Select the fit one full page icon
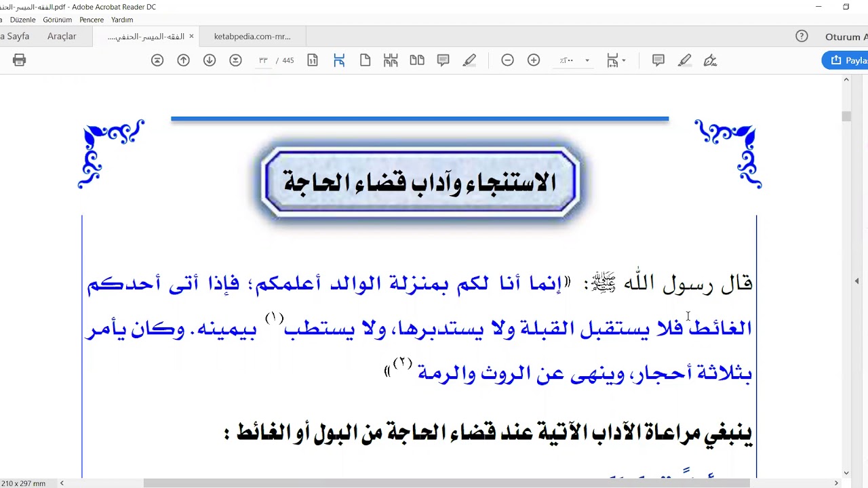Screen dimensions: 868x488 (365, 60)
